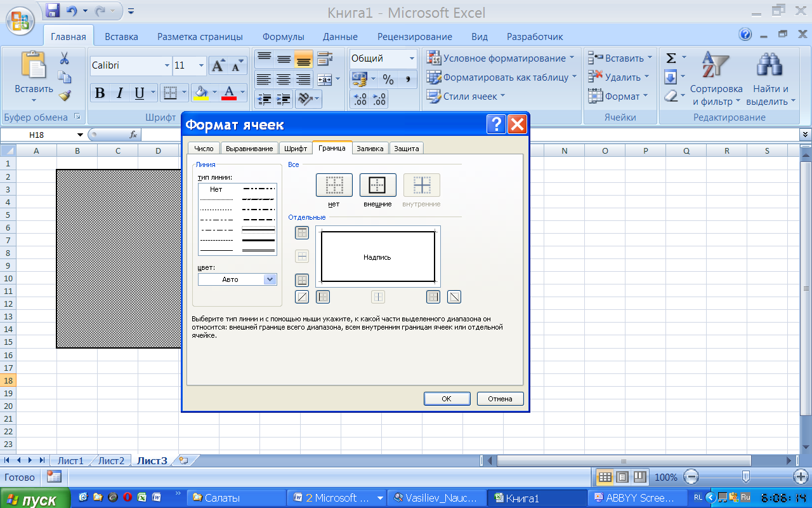Click OK in Формат ячеек dialog
The image size is (812, 508).
click(447, 399)
